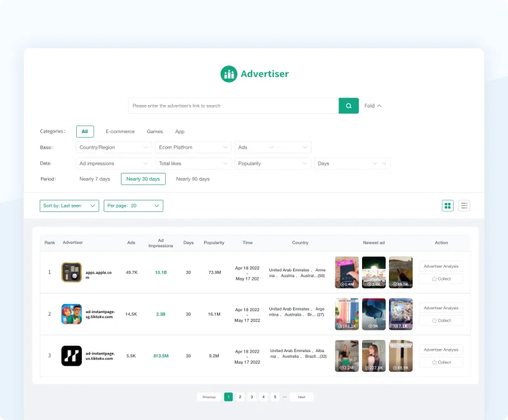508x420 pixels.
Task: Open the Per page: 20 dropdown
Action: [133, 206]
